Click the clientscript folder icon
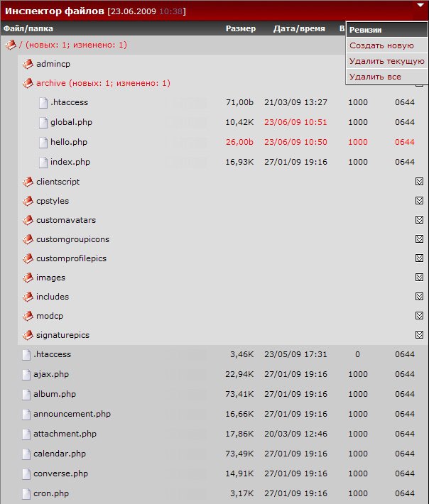Viewport: 429px width, 504px height. tap(28, 182)
